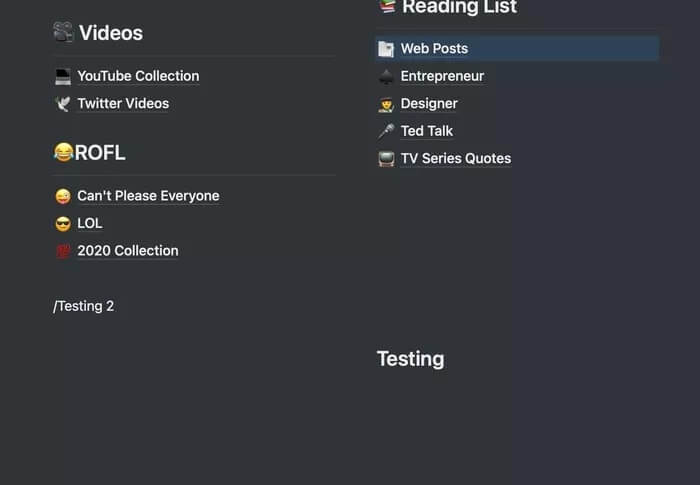Click the television icon beside TV Series Quotes
This screenshot has height=485, width=700.
(x=386, y=159)
